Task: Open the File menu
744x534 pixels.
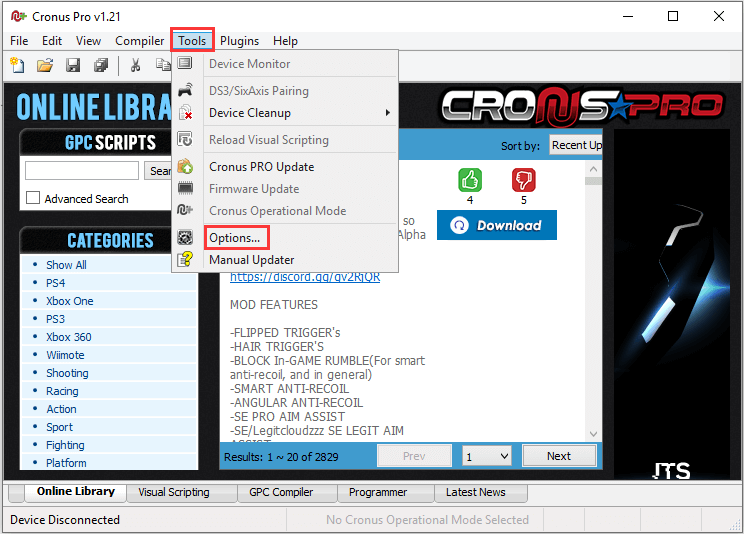Action: 19,41
